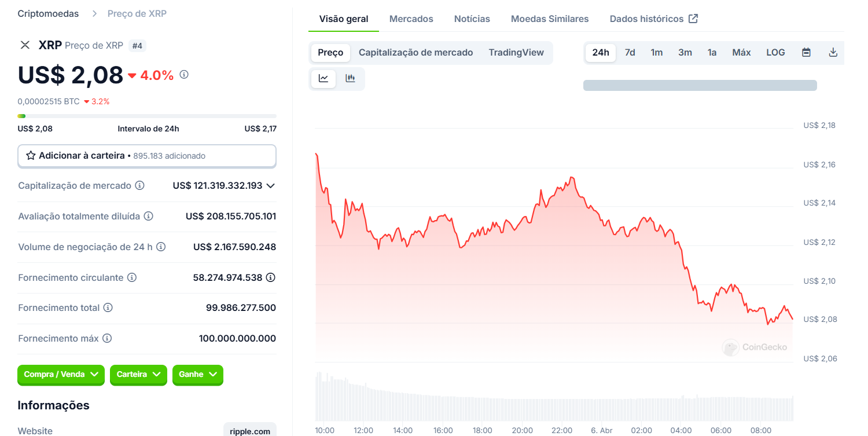Set chart range to 24h
The image size is (868, 436).
point(601,53)
